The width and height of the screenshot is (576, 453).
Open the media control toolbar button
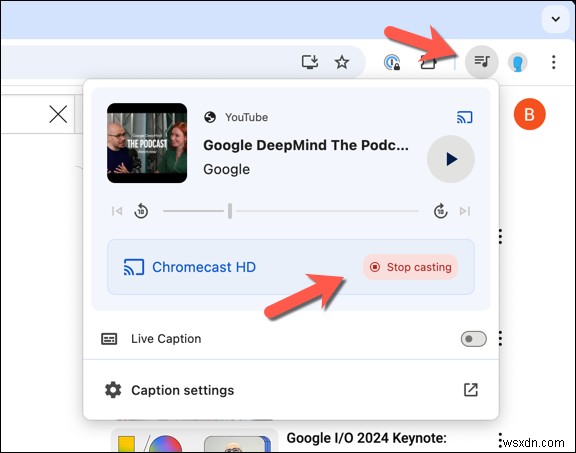point(482,61)
